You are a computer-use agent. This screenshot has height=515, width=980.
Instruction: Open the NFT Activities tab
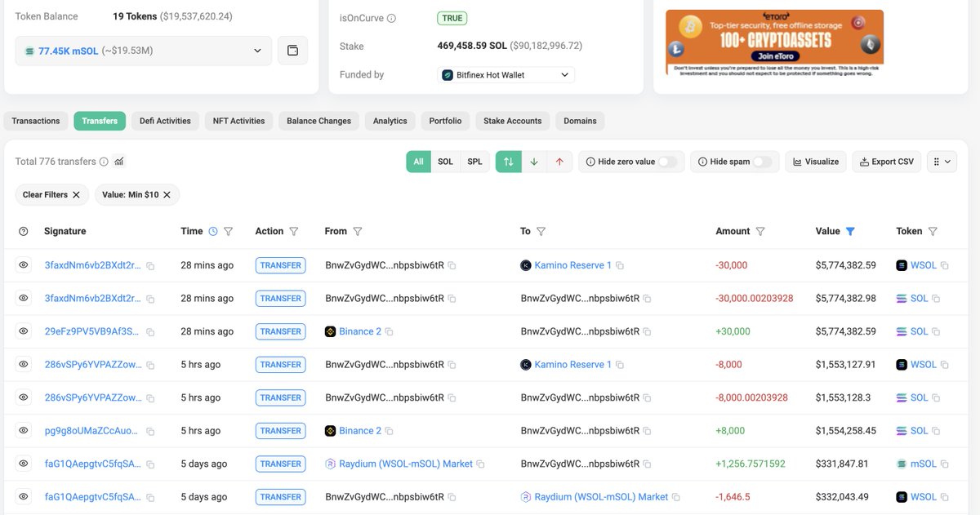[x=238, y=121]
